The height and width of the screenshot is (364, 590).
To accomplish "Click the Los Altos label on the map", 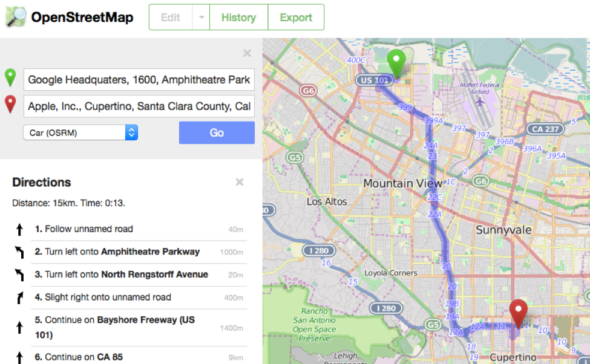I will [327, 201].
